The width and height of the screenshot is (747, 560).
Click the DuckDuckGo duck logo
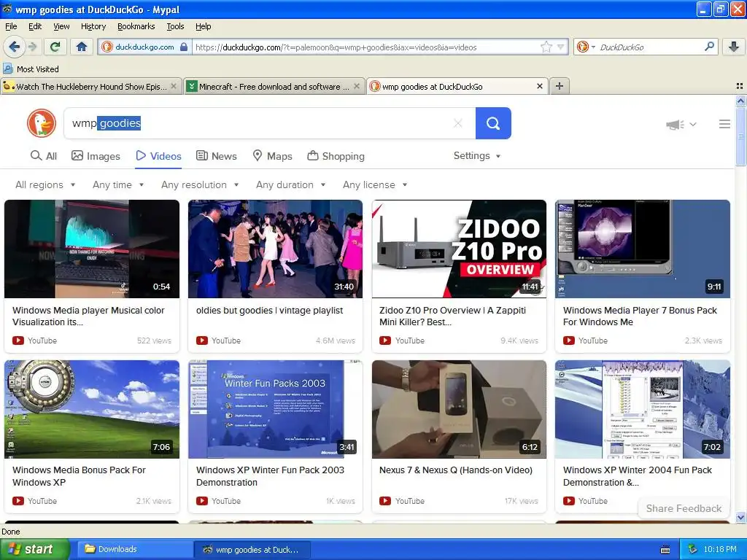click(42, 123)
